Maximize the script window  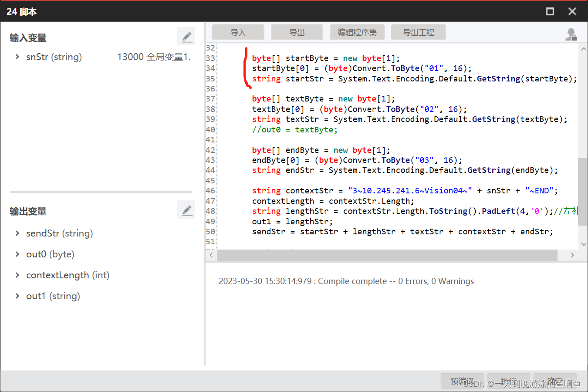pos(550,11)
